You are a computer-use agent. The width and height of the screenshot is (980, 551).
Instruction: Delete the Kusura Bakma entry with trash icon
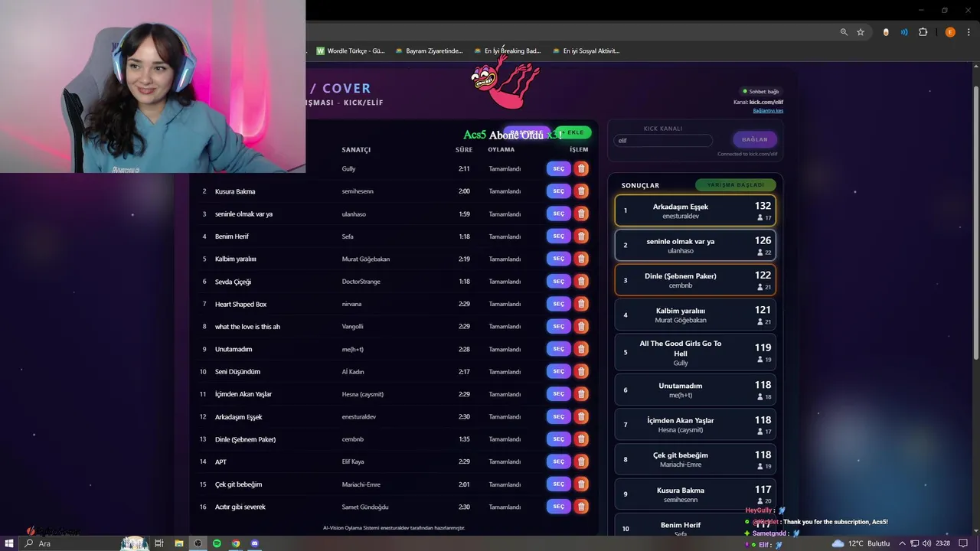[581, 191]
